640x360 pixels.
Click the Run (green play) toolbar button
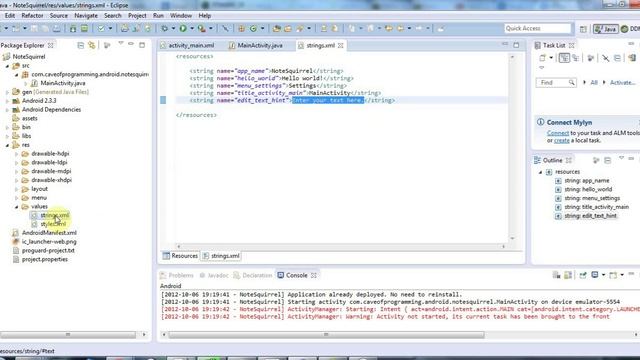point(183,28)
